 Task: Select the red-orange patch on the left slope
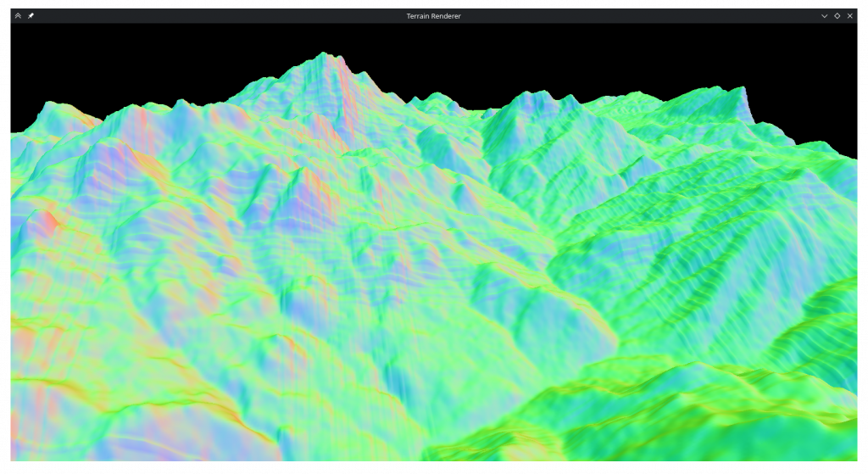tap(48, 222)
